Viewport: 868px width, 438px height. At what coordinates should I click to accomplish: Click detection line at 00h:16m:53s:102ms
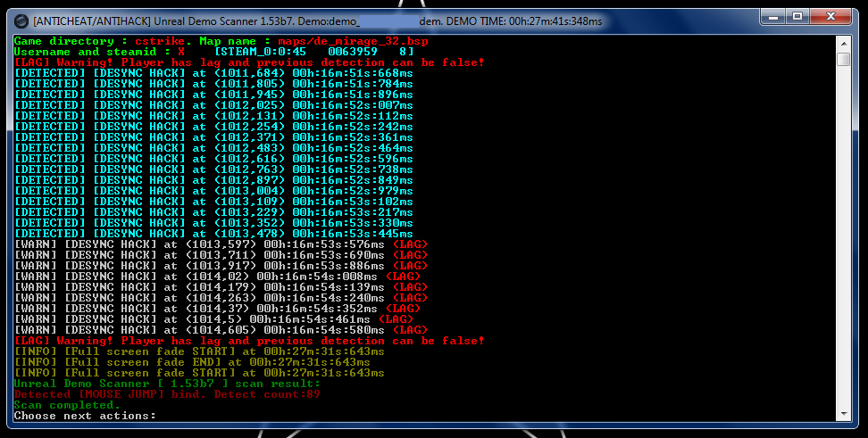pos(213,202)
